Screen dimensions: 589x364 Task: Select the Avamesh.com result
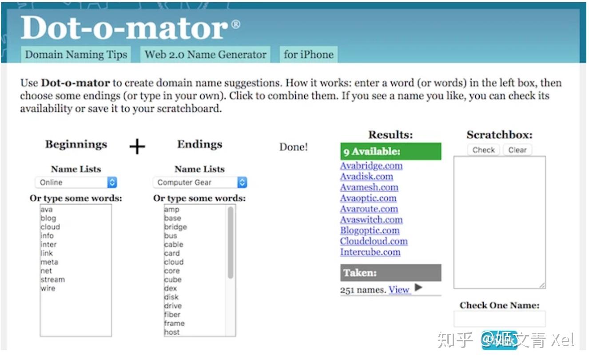click(369, 187)
